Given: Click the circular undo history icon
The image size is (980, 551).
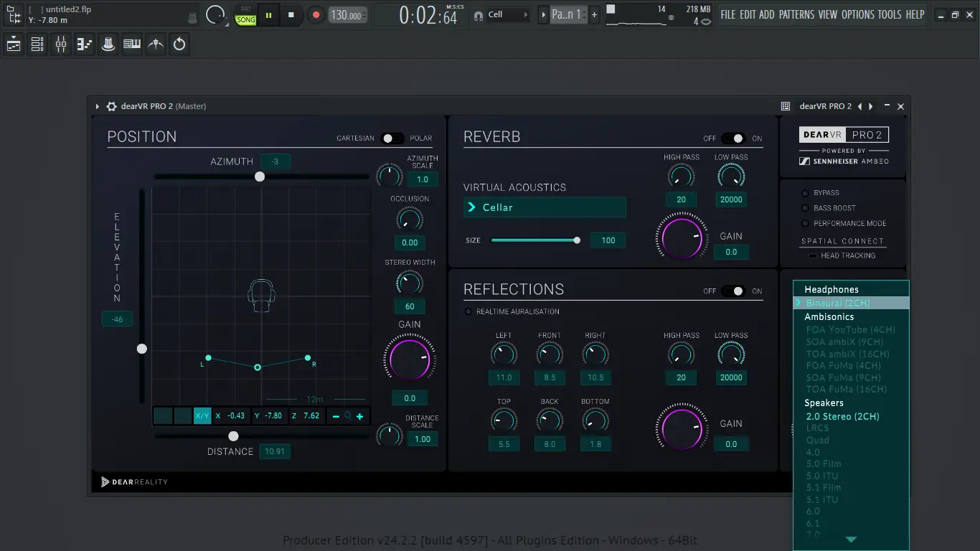Looking at the screenshot, I should [179, 44].
